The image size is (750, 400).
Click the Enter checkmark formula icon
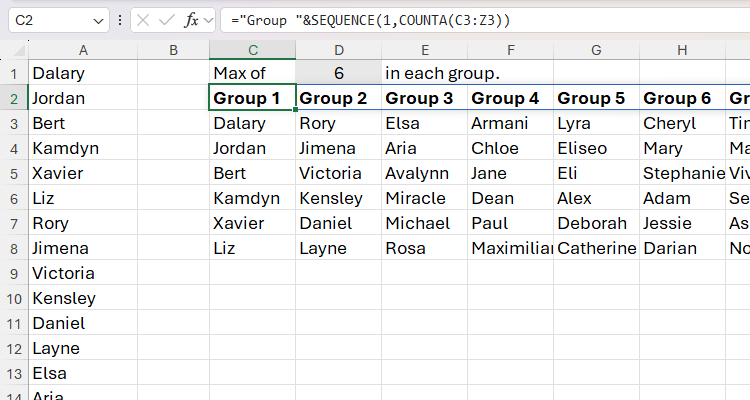pyautogui.click(x=166, y=20)
